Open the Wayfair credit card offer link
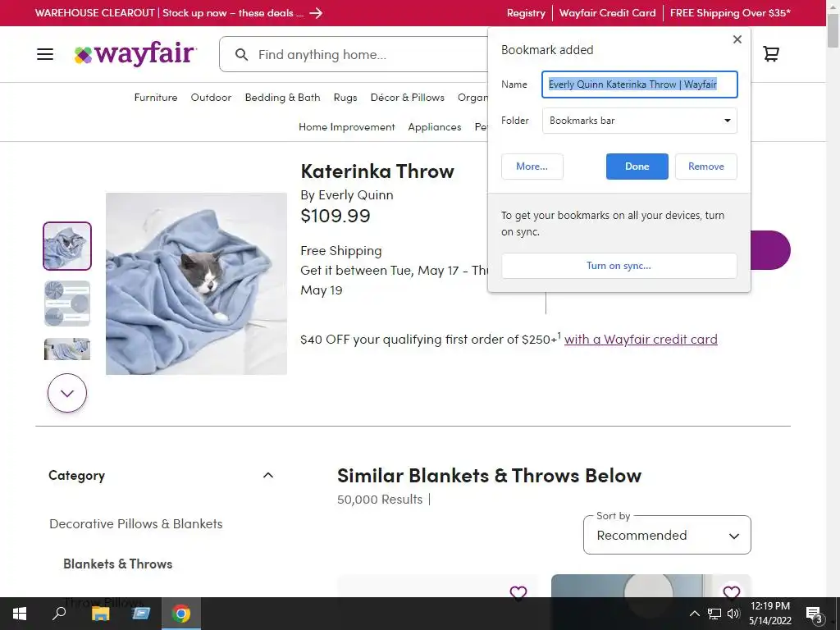840x630 pixels. tap(641, 339)
